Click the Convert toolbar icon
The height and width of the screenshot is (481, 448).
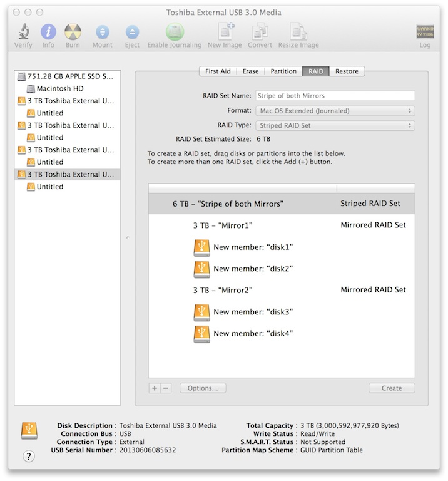pos(260,32)
